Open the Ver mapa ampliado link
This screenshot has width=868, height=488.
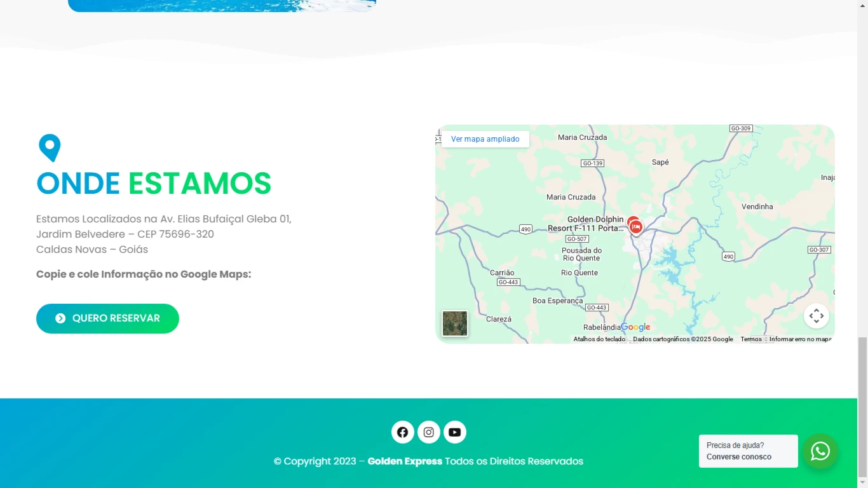tap(485, 139)
